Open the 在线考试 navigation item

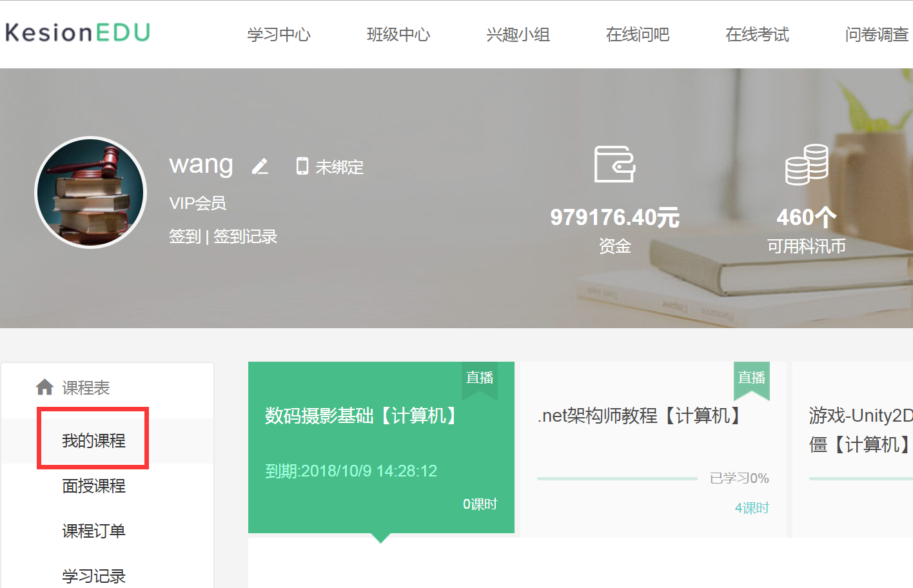pyautogui.click(x=757, y=34)
